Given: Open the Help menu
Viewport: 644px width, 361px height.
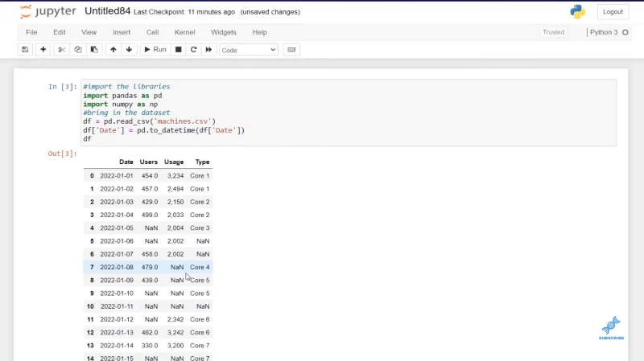Looking at the screenshot, I should [259, 32].
